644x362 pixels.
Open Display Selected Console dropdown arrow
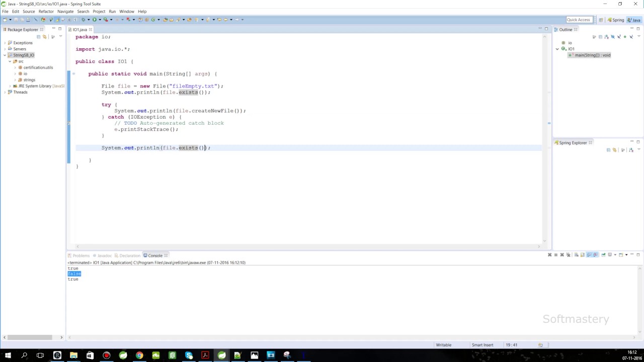pos(615,255)
